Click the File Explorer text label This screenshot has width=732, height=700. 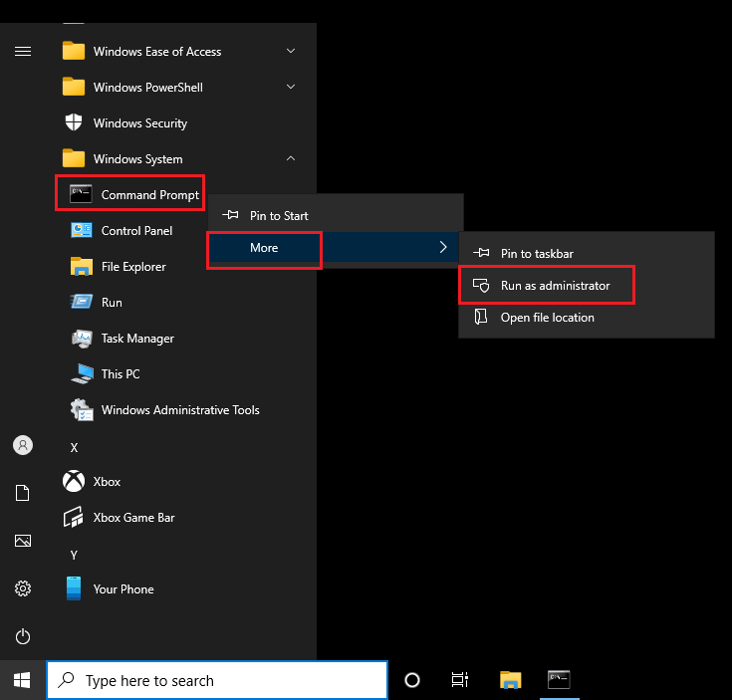pyautogui.click(x=133, y=267)
